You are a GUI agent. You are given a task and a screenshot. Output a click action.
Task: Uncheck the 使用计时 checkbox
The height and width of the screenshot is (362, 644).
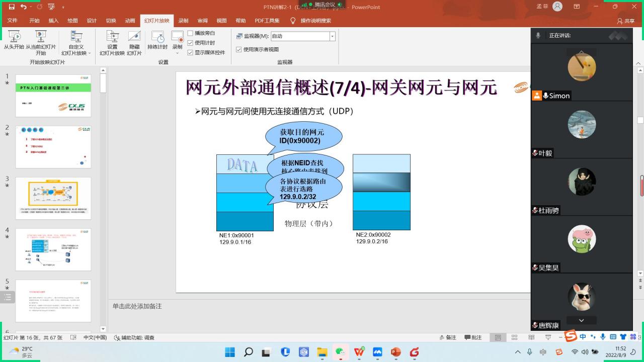[190, 43]
